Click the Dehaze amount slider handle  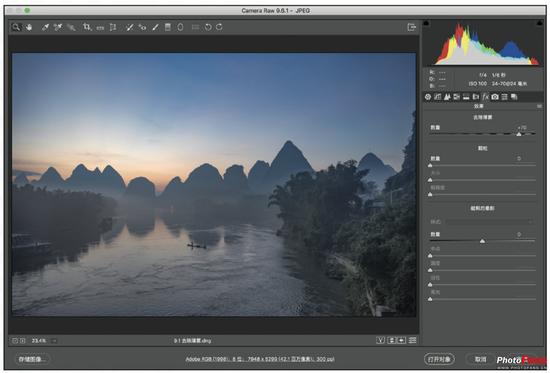click(519, 134)
